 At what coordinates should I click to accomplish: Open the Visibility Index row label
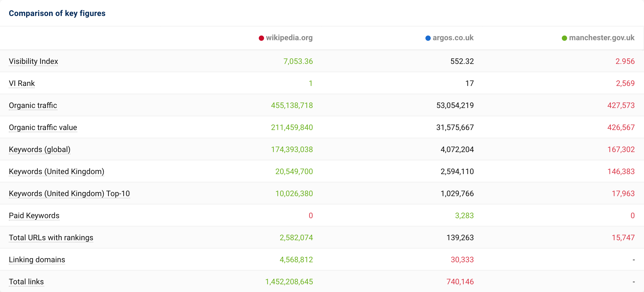tap(33, 61)
